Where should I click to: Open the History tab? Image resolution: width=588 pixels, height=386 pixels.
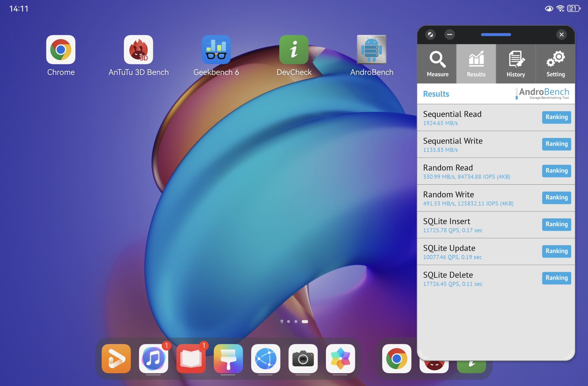point(516,64)
